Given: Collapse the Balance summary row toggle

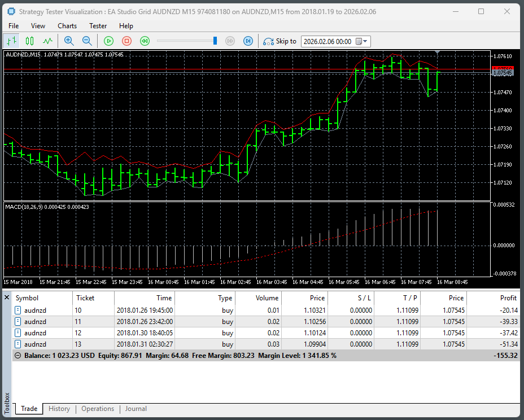Looking at the screenshot, I should [x=18, y=356].
